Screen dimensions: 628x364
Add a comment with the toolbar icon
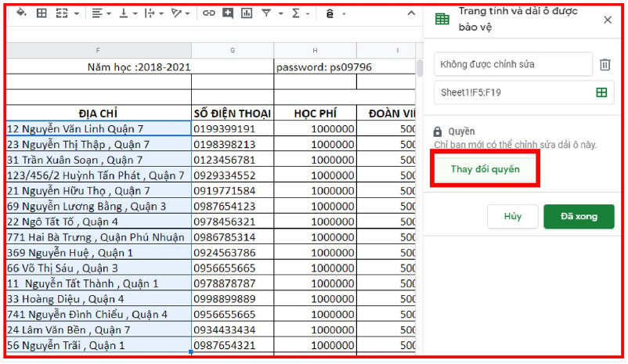point(228,13)
